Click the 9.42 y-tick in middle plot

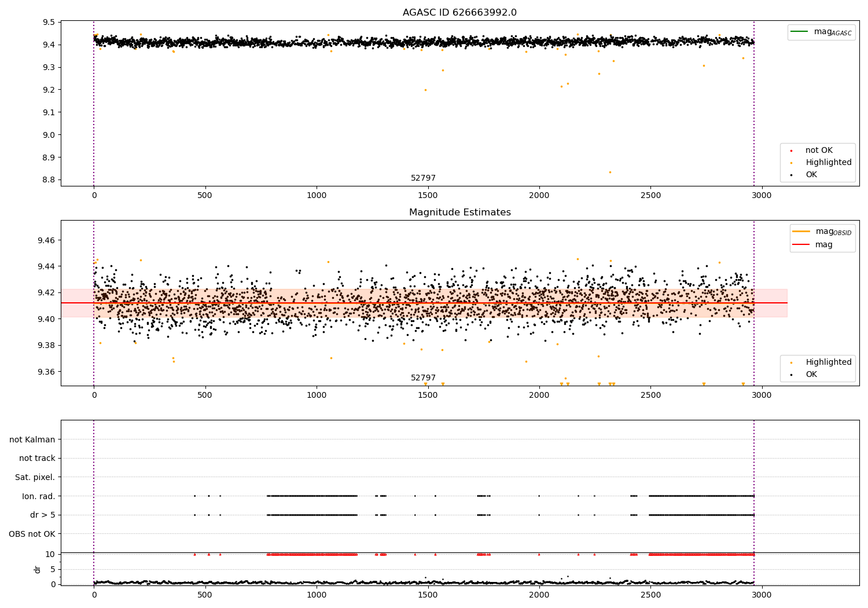(46, 293)
